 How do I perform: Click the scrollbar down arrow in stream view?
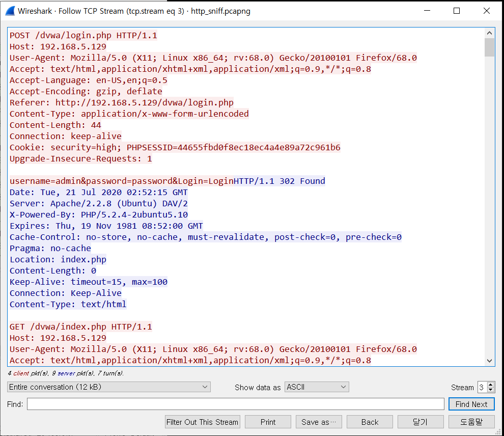tap(489, 361)
